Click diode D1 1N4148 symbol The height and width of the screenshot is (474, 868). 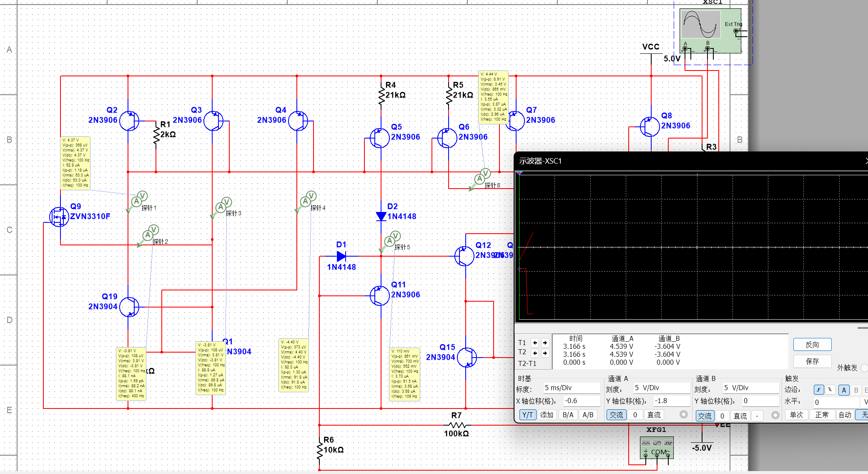click(341, 256)
